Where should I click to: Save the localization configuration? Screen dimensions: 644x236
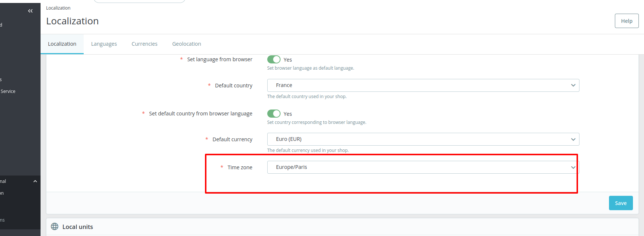coord(621,203)
